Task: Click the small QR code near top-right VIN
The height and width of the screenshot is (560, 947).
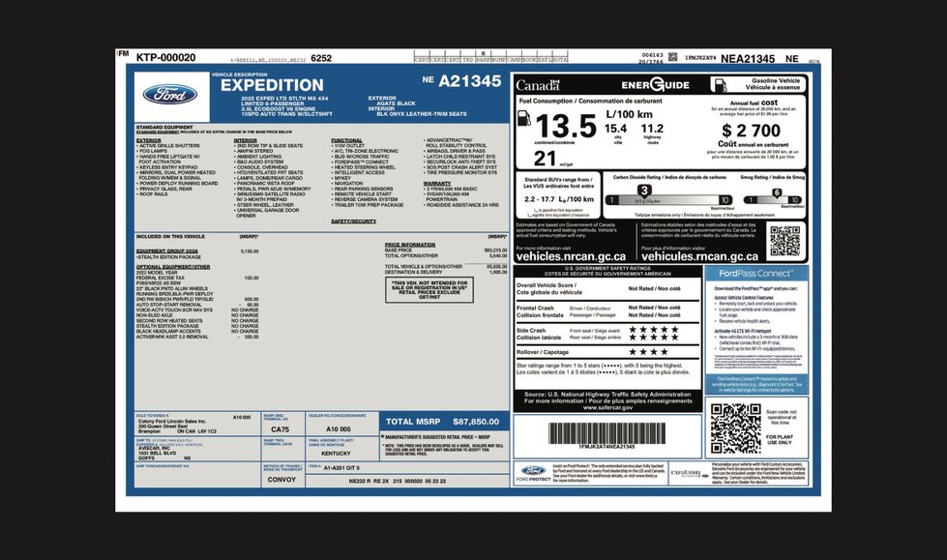Action: (673, 57)
